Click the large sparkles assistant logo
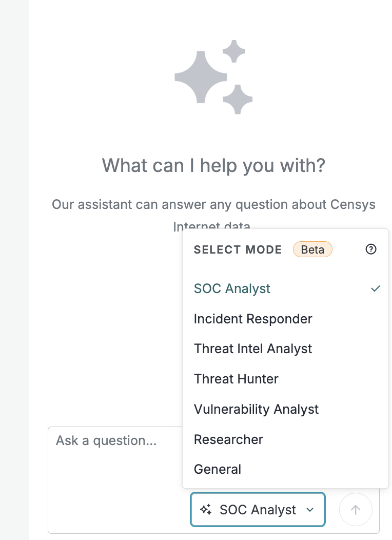Image resolution: width=392 pixels, height=540 pixels. tap(213, 77)
